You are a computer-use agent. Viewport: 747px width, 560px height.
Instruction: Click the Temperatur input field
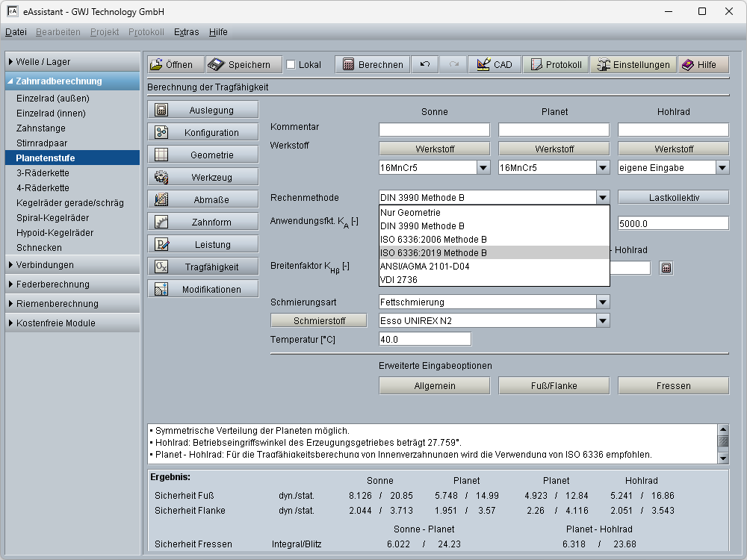click(x=425, y=340)
